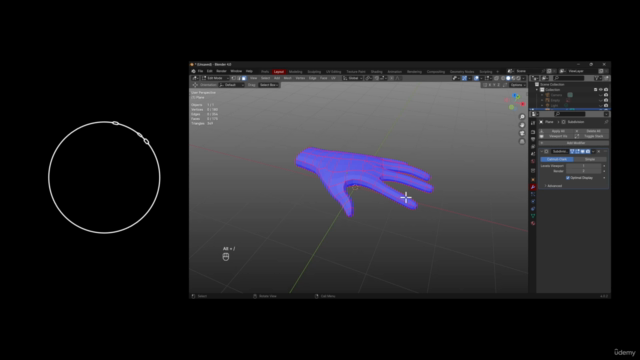Toggle snapping magnet icon
The width and height of the screenshot is (640, 360).
coord(377,78)
